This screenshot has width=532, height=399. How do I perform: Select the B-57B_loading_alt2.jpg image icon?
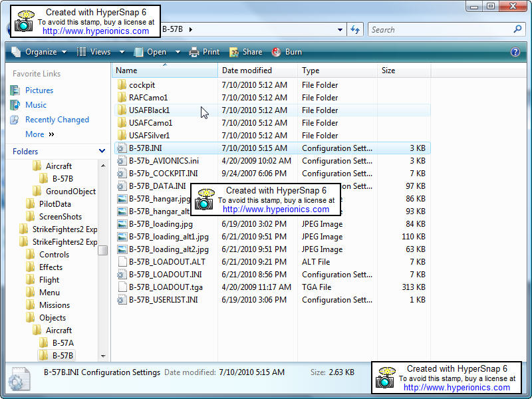click(x=122, y=249)
